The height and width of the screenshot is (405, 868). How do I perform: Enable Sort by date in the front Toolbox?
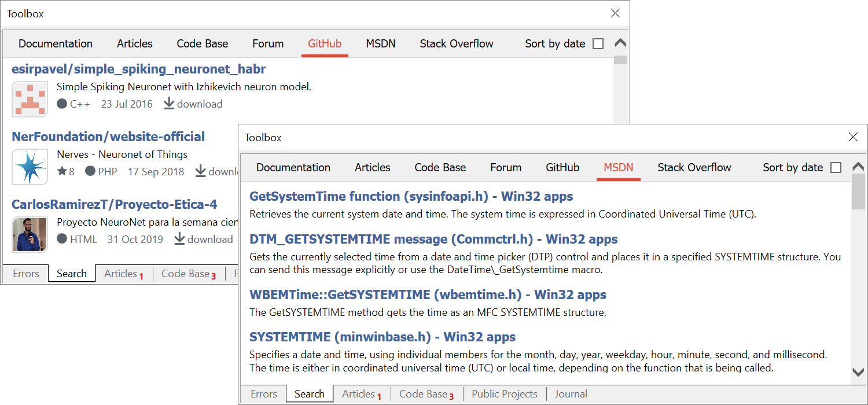pos(836,168)
